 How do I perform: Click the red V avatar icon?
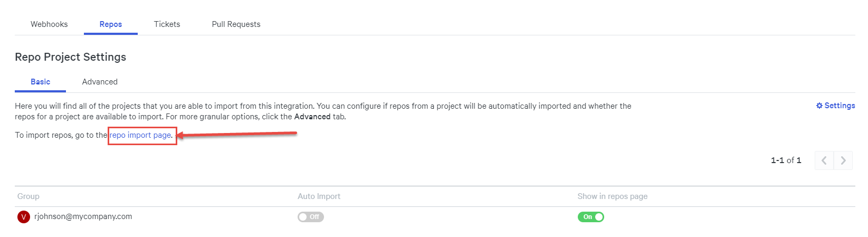tap(24, 217)
